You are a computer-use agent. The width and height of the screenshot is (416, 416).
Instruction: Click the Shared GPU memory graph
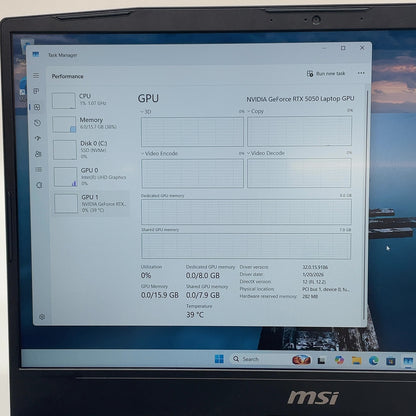[246, 246]
